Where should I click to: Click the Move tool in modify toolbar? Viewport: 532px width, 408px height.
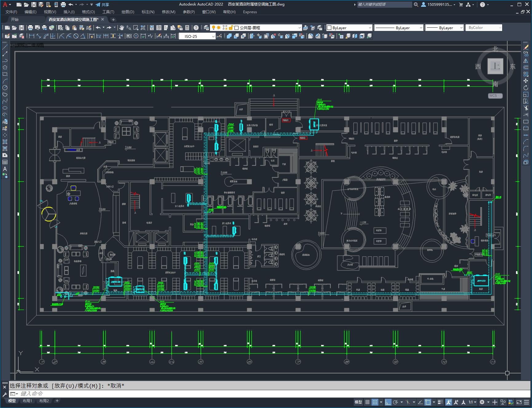click(x=526, y=81)
